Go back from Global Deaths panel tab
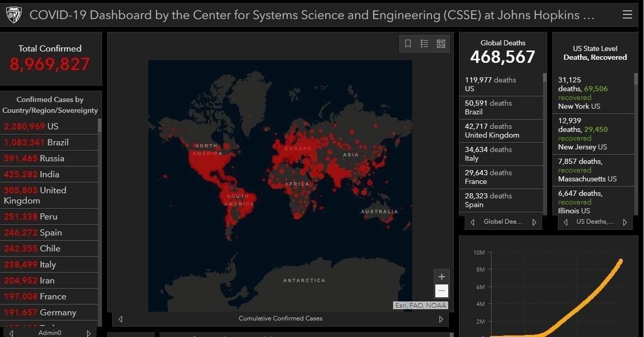Screen dimensions: 644x337 click(x=472, y=222)
